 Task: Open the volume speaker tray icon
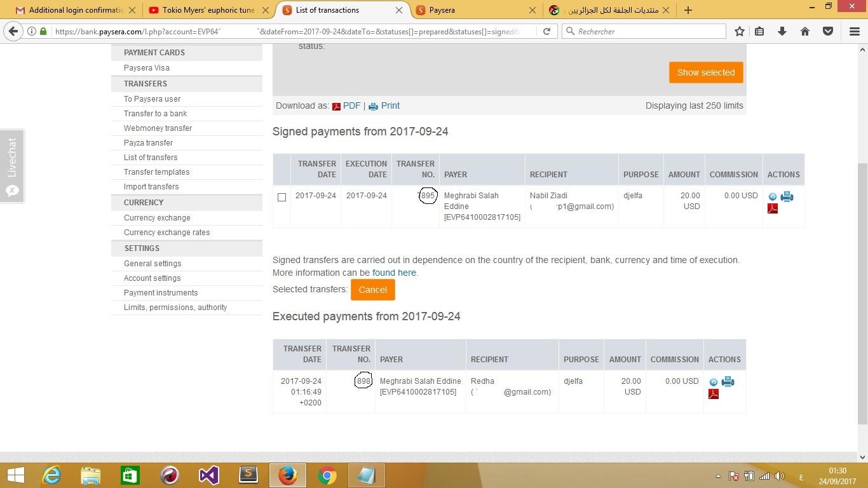[x=780, y=476]
